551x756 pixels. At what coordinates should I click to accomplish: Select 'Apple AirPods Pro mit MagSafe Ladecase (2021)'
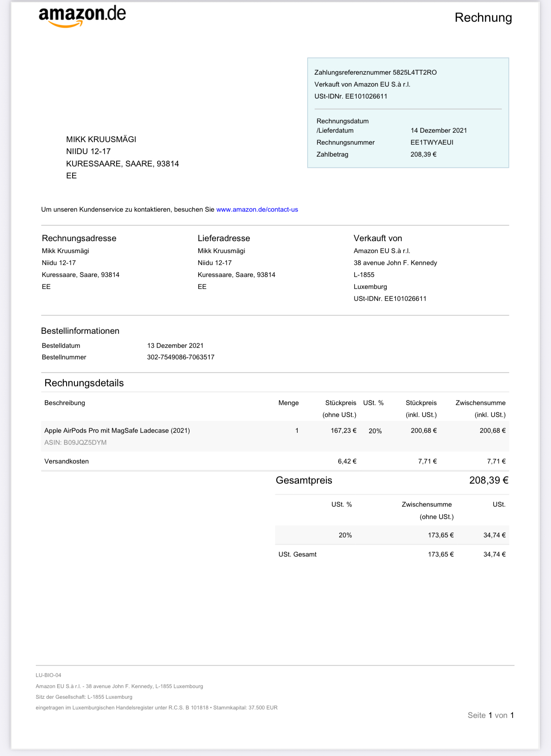117,431
